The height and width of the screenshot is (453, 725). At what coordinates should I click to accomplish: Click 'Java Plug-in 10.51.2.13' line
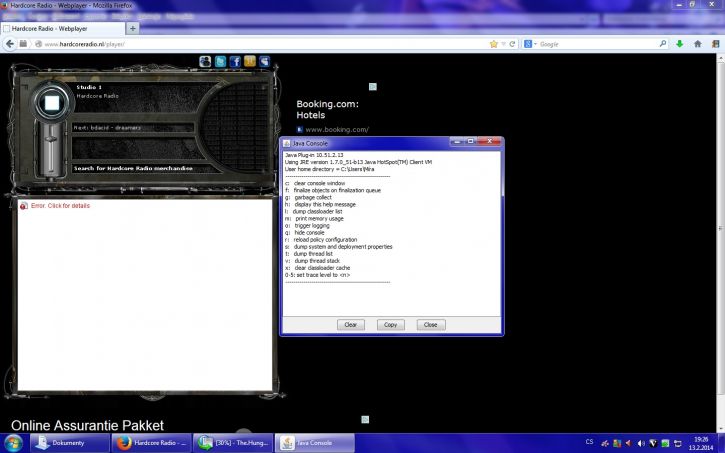tap(314, 155)
